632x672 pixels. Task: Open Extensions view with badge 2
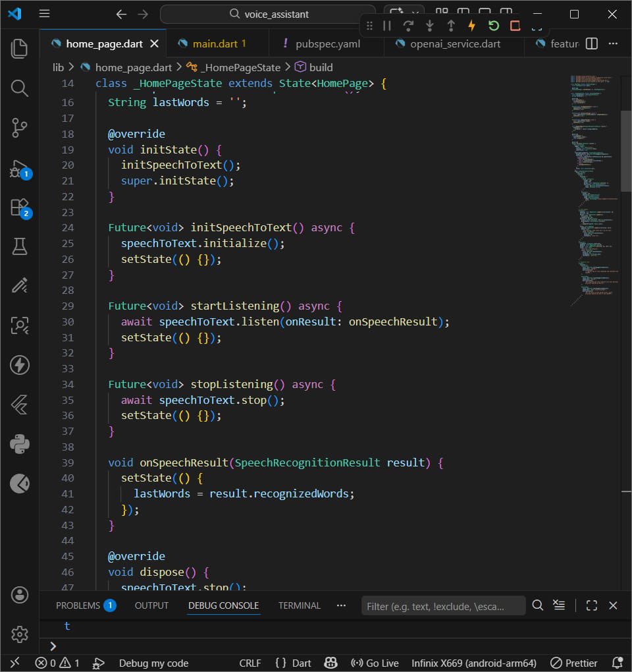click(20, 208)
